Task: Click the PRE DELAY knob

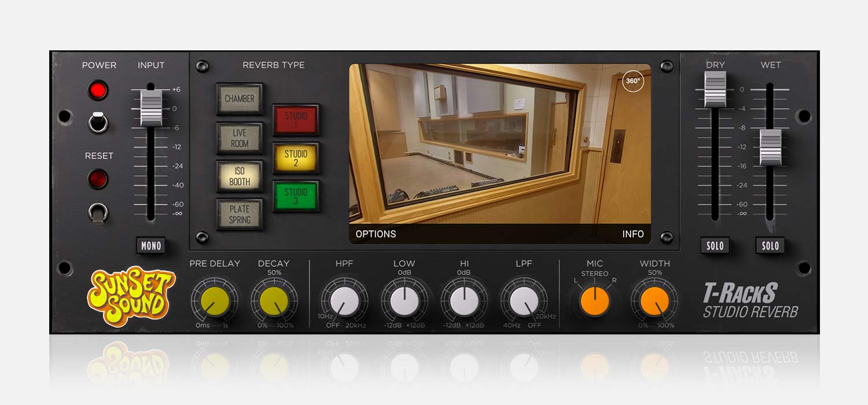Action: [215, 301]
